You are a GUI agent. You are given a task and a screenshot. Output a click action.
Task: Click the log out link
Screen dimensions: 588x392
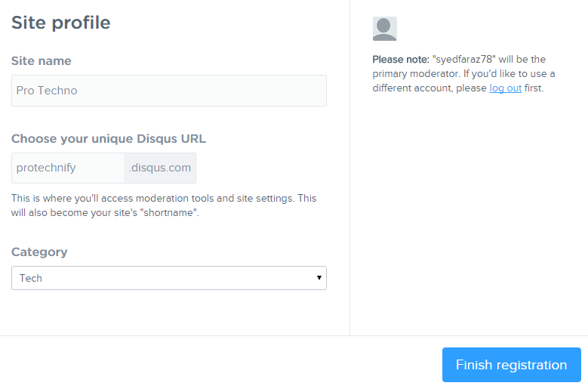pos(505,88)
